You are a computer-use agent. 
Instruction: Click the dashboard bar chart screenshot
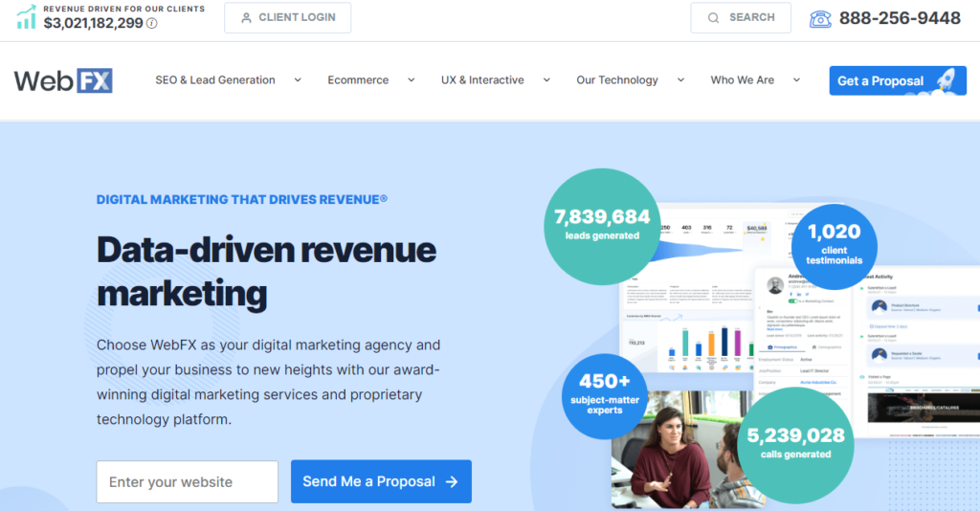(687, 343)
